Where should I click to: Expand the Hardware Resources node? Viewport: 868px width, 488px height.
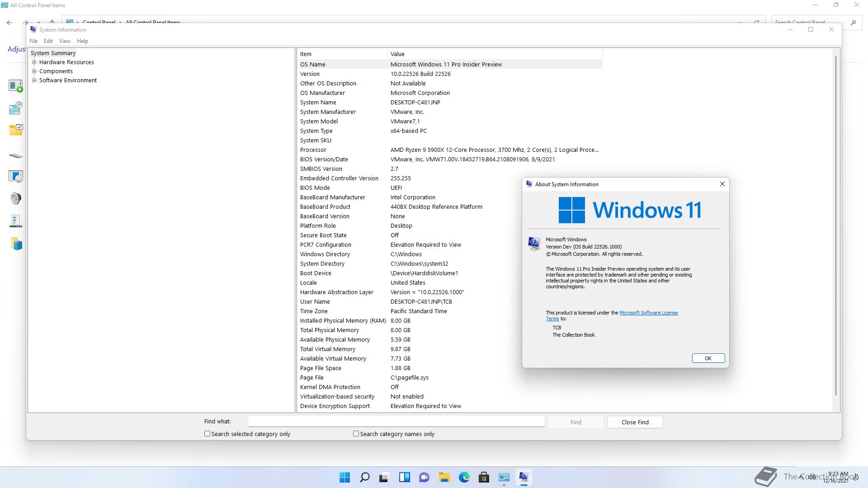tap(34, 62)
